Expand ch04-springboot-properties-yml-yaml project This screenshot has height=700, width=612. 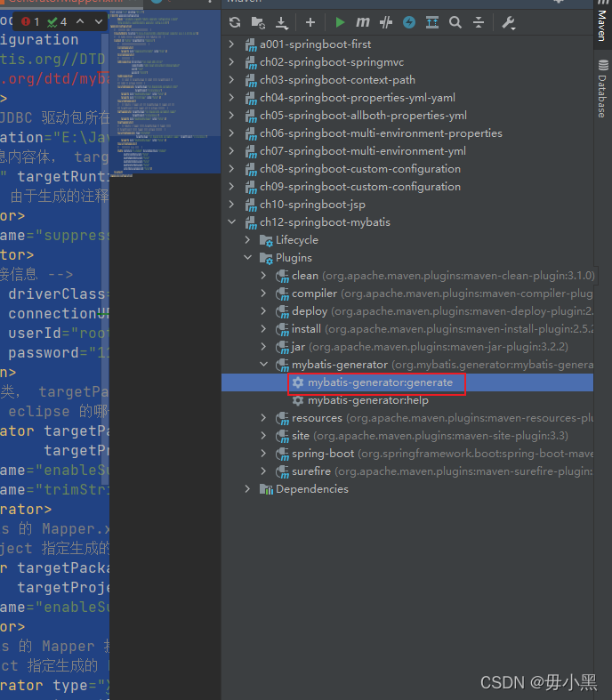tap(231, 98)
